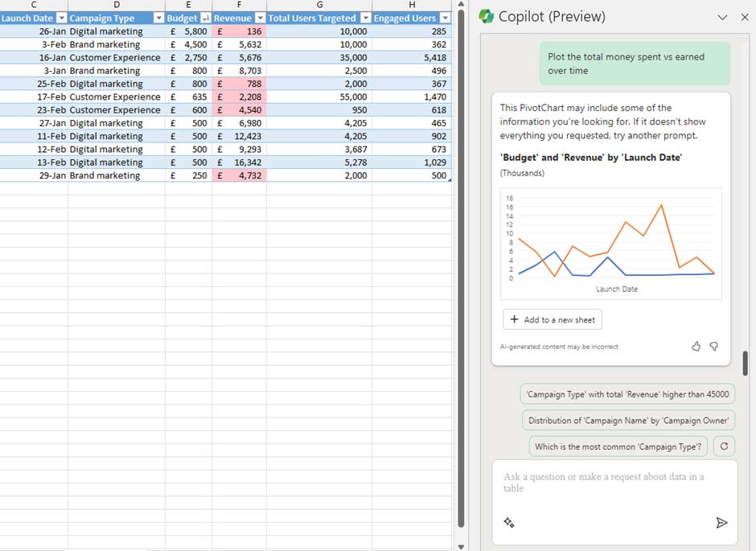Click the send arrow to submit a prompt
Image resolution: width=756 pixels, height=551 pixels.
tap(722, 523)
